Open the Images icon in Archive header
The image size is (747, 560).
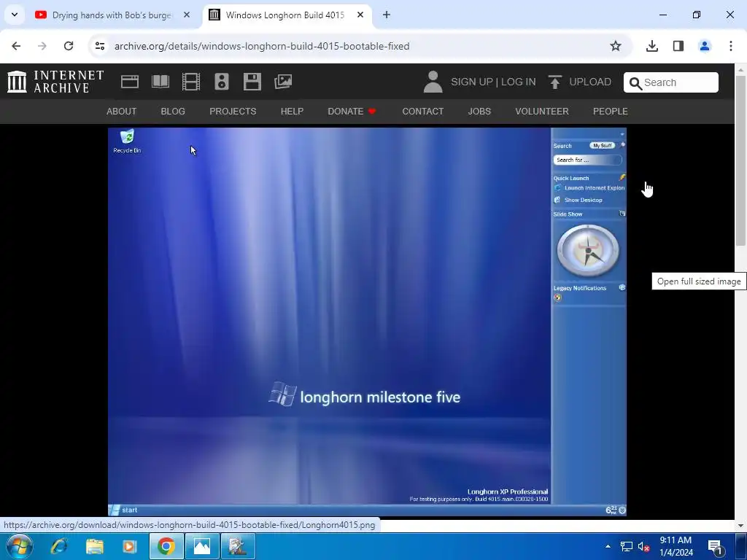(x=283, y=82)
